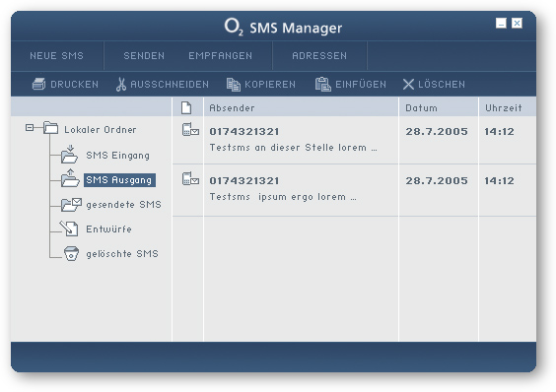Open the Entwürfe folder label
The width and height of the screenshot is (556, 392).
108,229
